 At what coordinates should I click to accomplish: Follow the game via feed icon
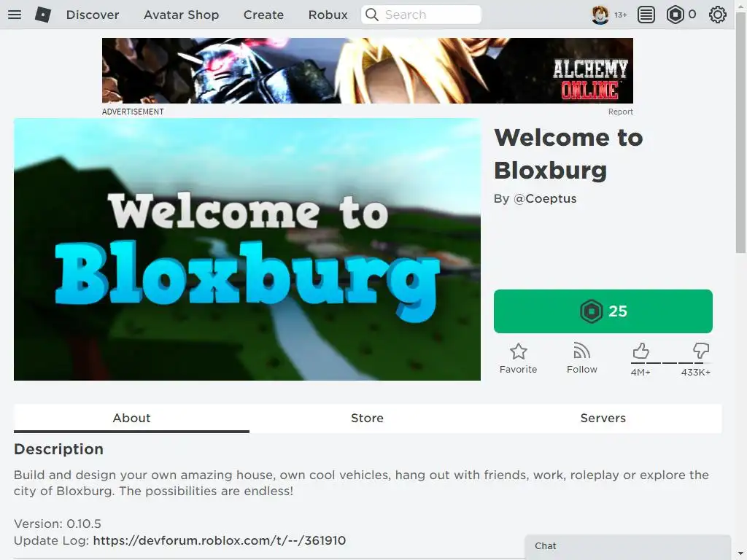coord(581,359)
